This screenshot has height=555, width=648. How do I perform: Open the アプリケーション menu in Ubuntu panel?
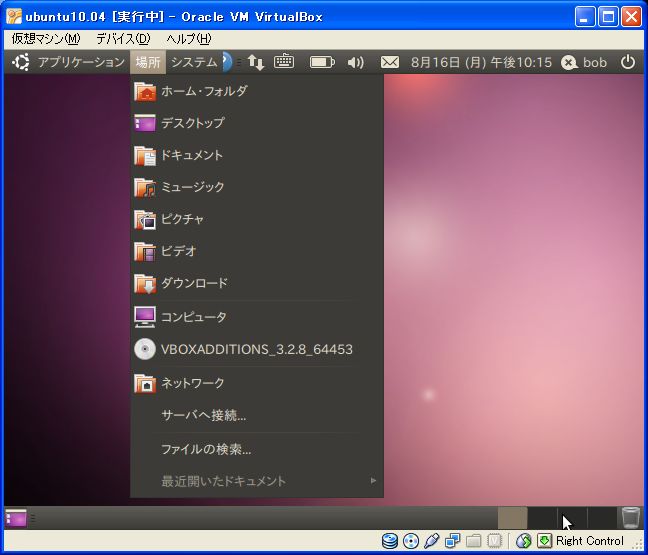81,62
